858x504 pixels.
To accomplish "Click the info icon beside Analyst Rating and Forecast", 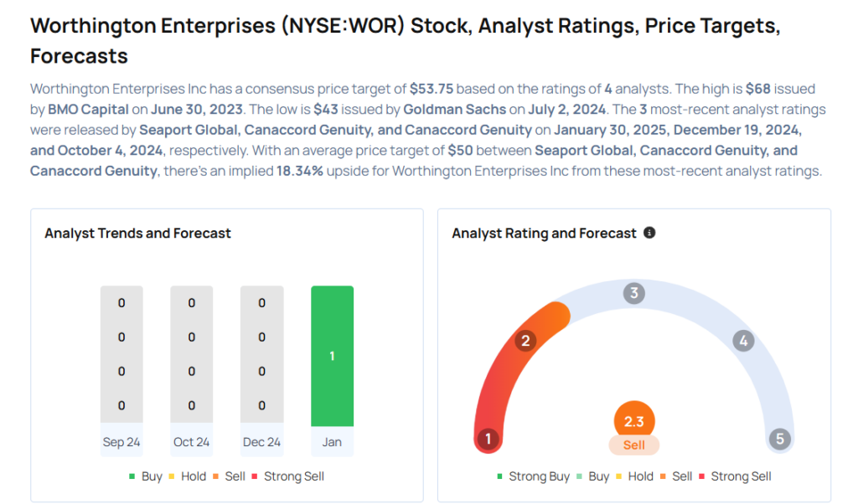I will coord(649,233).
